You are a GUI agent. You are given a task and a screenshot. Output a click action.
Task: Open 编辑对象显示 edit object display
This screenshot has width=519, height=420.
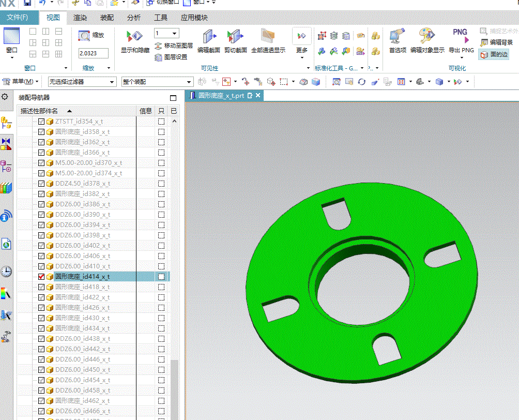point(428,41)
